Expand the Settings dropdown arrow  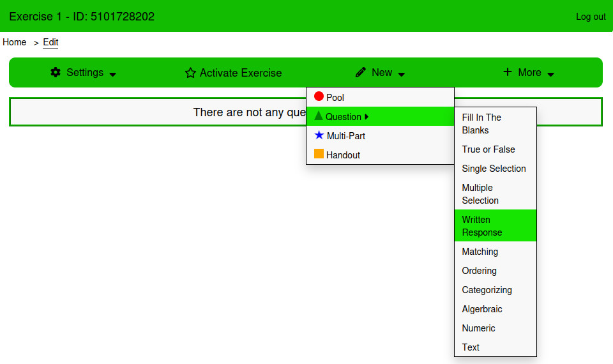(113, 74)
